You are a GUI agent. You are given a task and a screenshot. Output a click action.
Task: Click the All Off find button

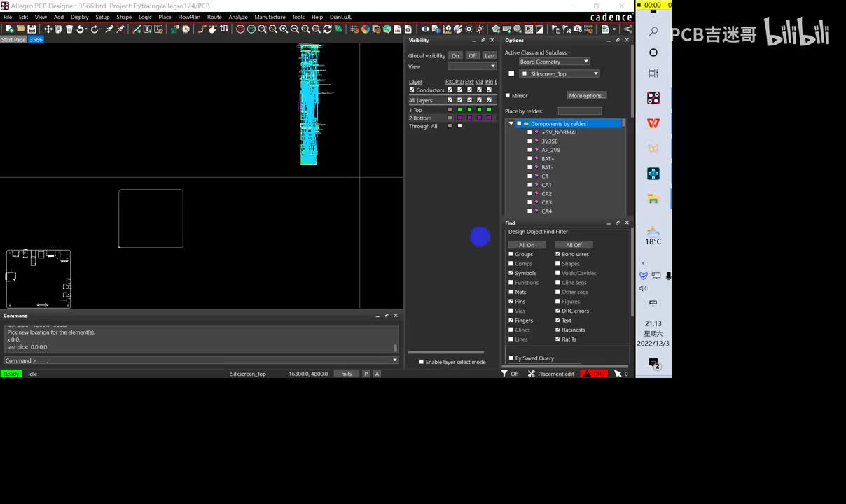574,245
